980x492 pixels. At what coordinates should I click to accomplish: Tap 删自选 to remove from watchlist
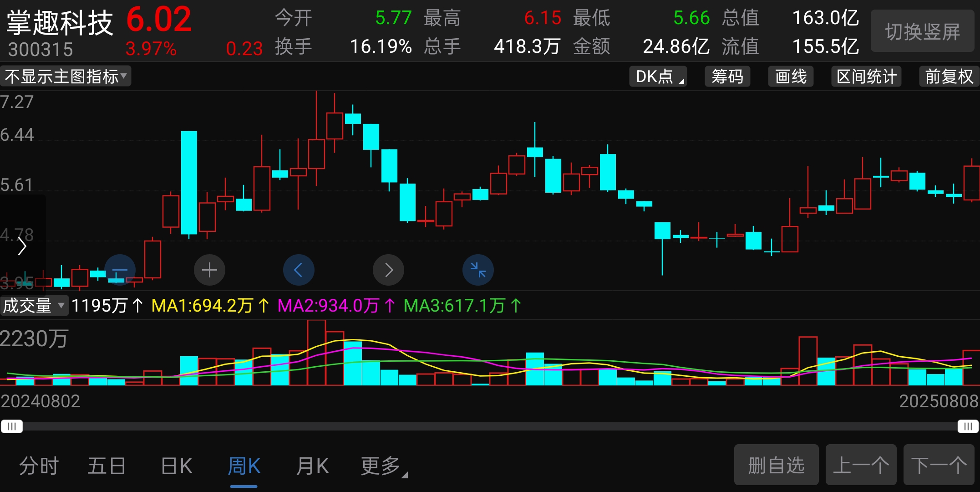(x=776, y=465)
